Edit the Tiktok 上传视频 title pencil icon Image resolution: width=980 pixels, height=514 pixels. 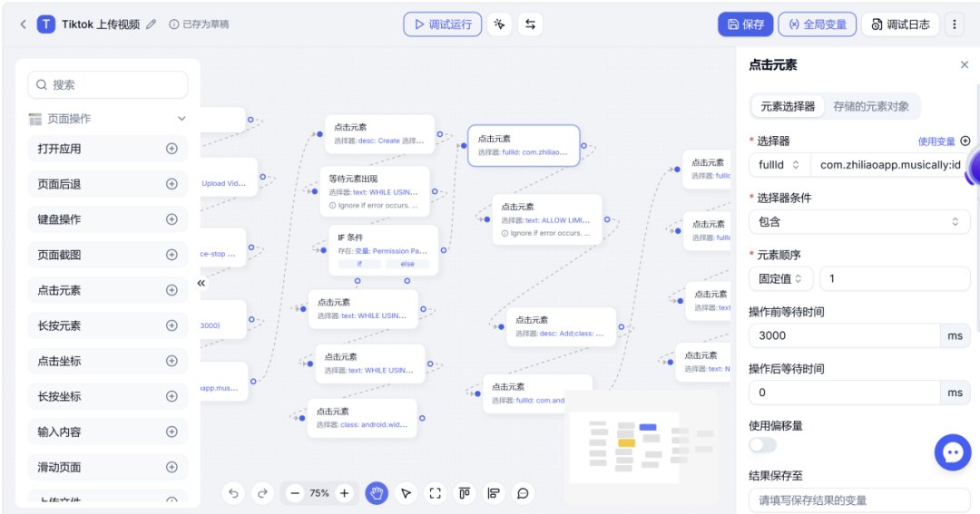pos(152,24)
